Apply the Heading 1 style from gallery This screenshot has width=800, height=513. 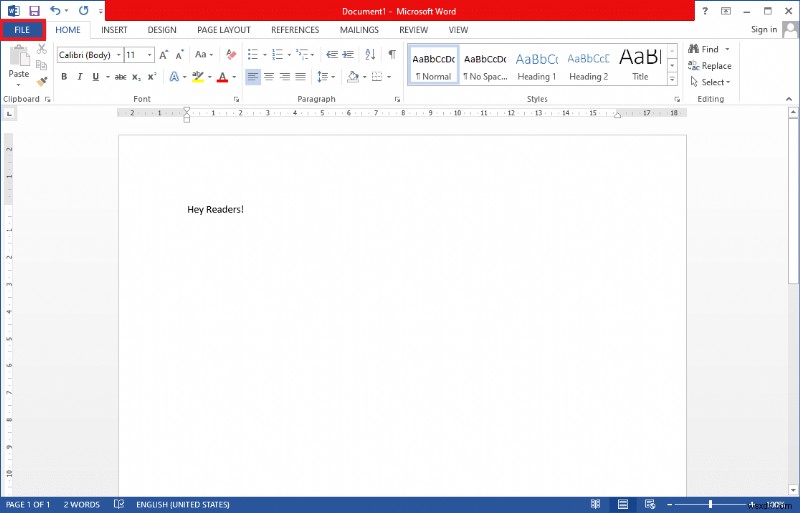(x=536, y=66)
